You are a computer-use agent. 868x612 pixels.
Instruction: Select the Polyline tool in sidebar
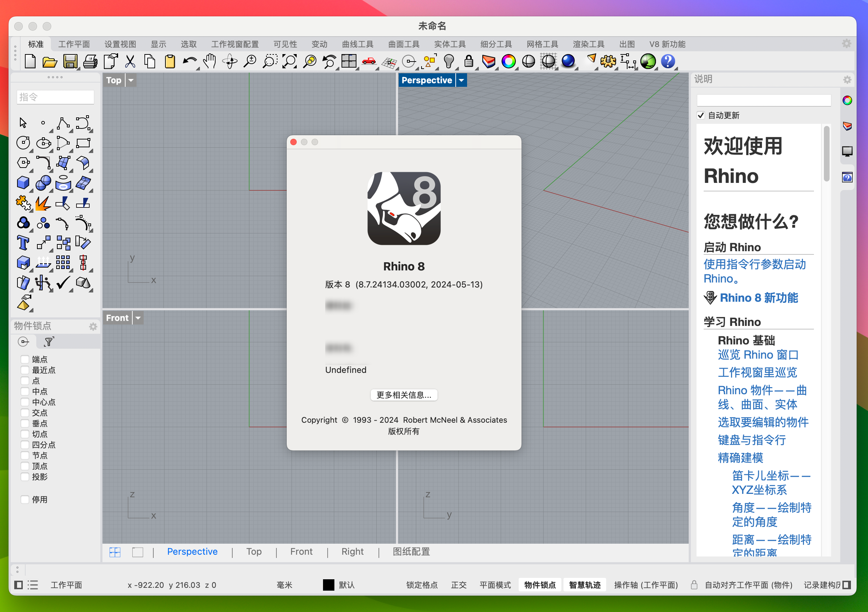click(63, 123)
